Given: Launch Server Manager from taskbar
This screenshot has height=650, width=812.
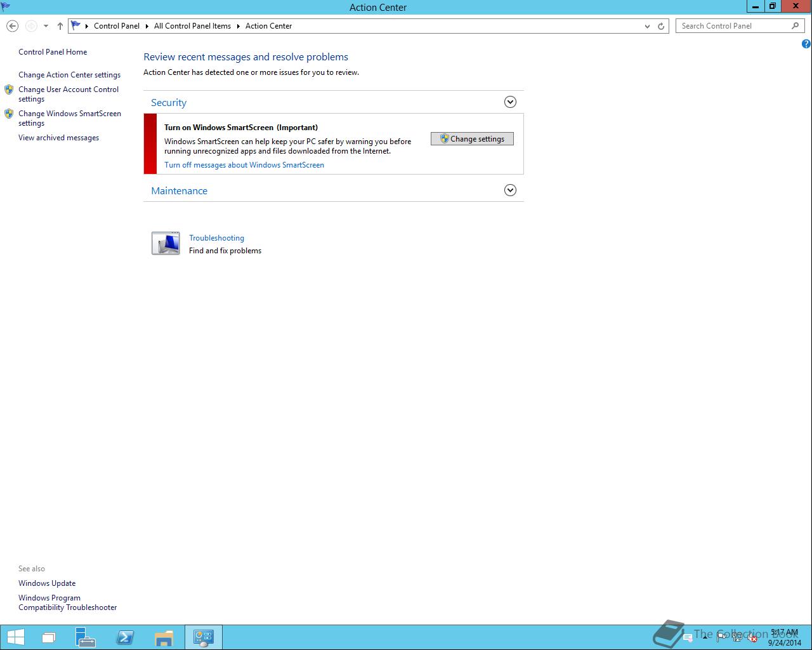Looking at the screenshot, I should tap(85, 637).
